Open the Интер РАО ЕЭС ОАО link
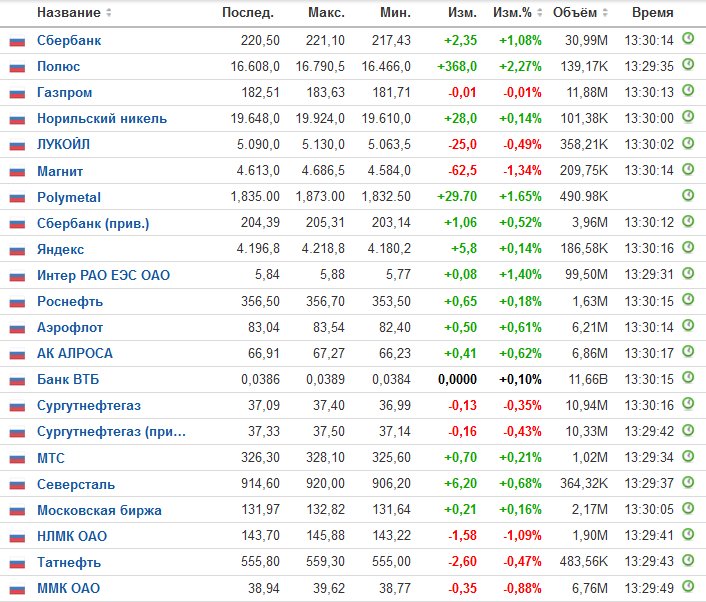The width and height of the screenshot is (706, 602). pos(103,275)
